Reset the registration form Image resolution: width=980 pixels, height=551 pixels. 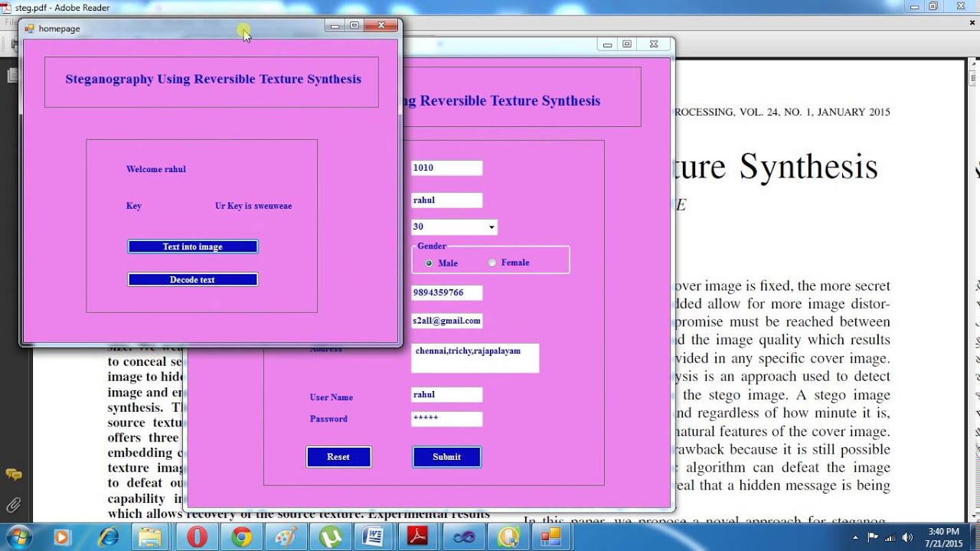click(x=338, y=457)
